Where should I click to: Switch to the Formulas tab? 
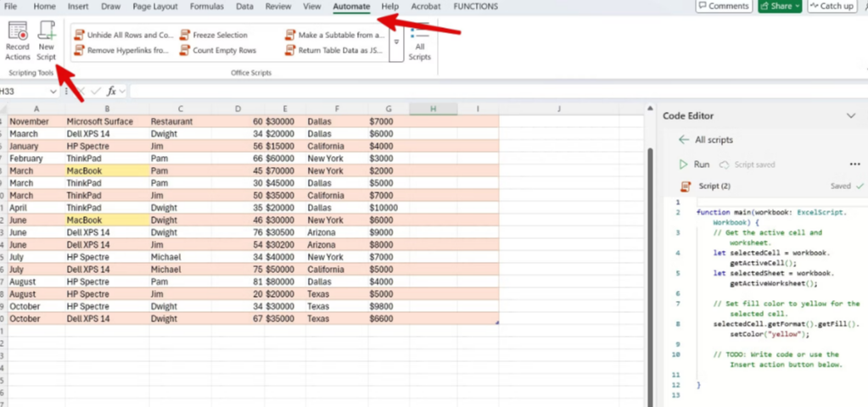tap(206, 7)
